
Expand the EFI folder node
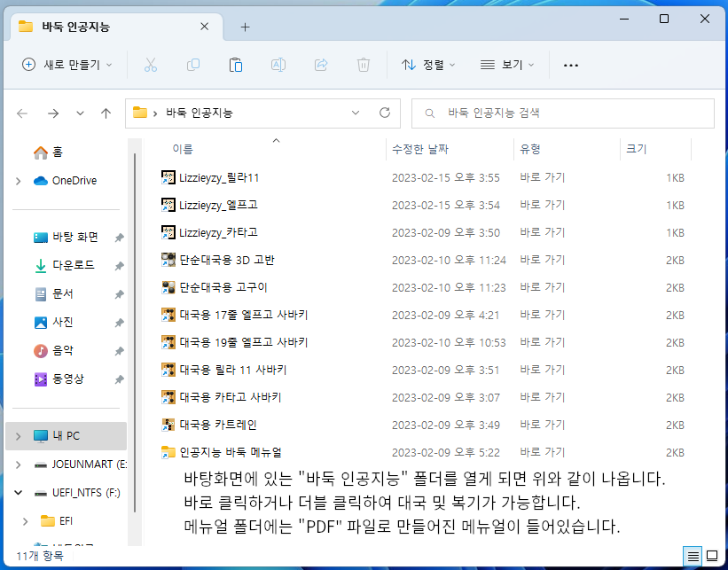point(26,521)
